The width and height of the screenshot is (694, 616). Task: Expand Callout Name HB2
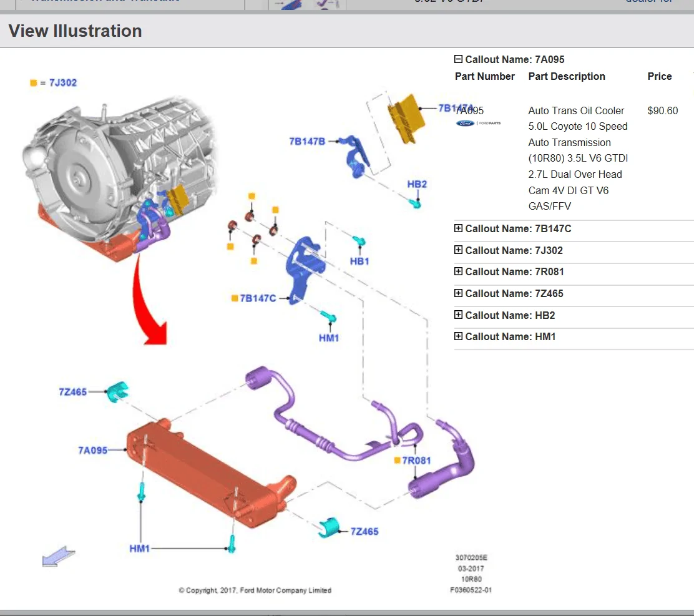(457, 315)
